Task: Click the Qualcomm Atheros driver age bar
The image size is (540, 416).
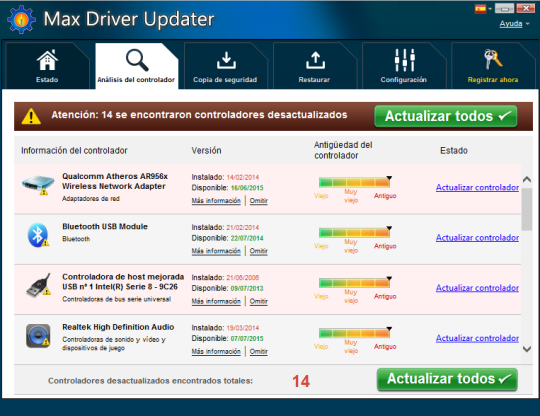Action: (355, 182)
